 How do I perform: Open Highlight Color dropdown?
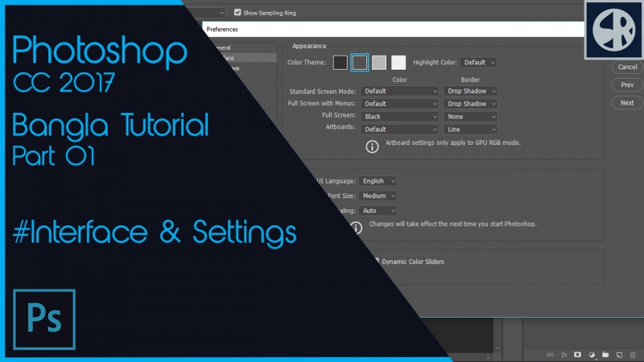coord(478,63)
